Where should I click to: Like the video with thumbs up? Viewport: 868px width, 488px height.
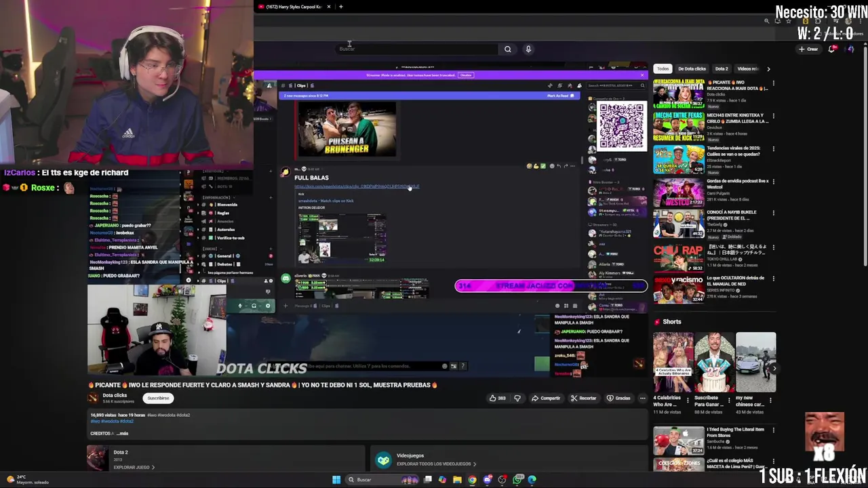tap(497, 398)
